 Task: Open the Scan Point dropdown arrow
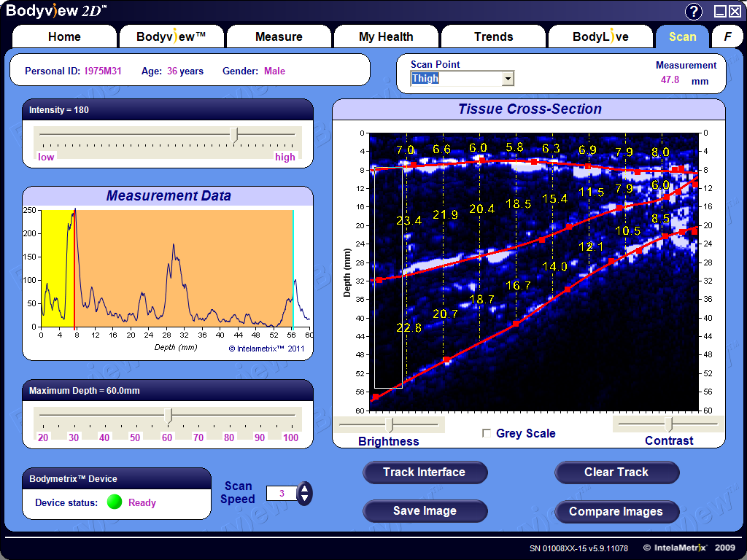tap(508, 79)
